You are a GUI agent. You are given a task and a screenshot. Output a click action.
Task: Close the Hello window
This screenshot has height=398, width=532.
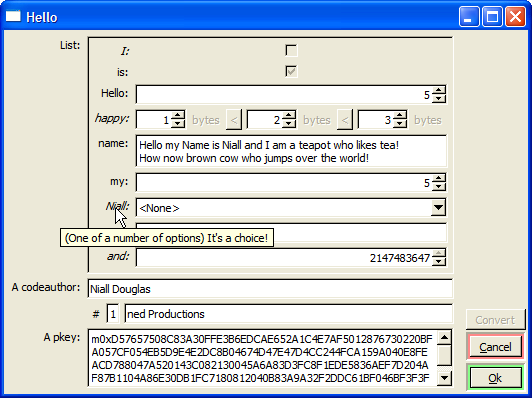[515, 16]
